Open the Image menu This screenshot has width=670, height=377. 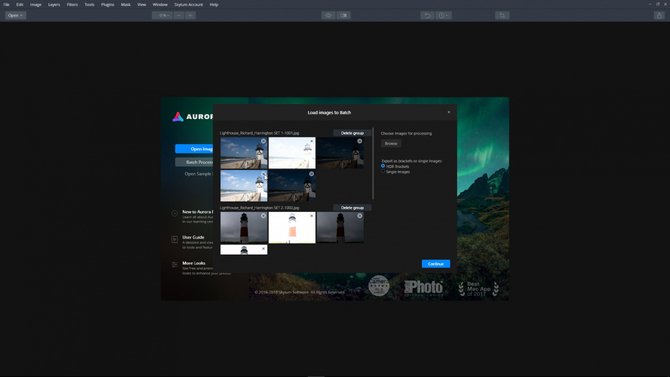tap(35, 5)
